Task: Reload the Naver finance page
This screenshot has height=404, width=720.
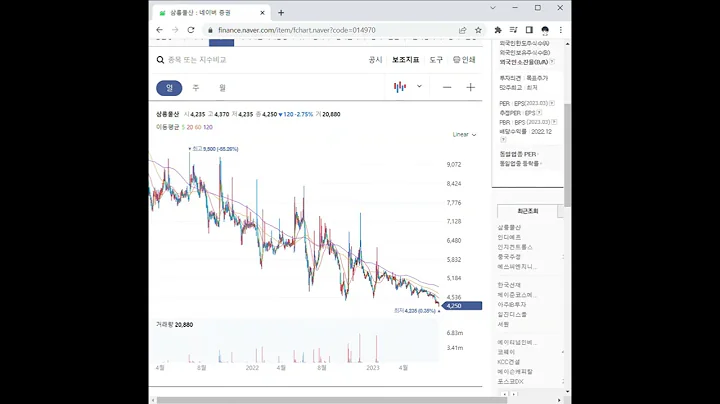Action: click(x=191, y=30)
